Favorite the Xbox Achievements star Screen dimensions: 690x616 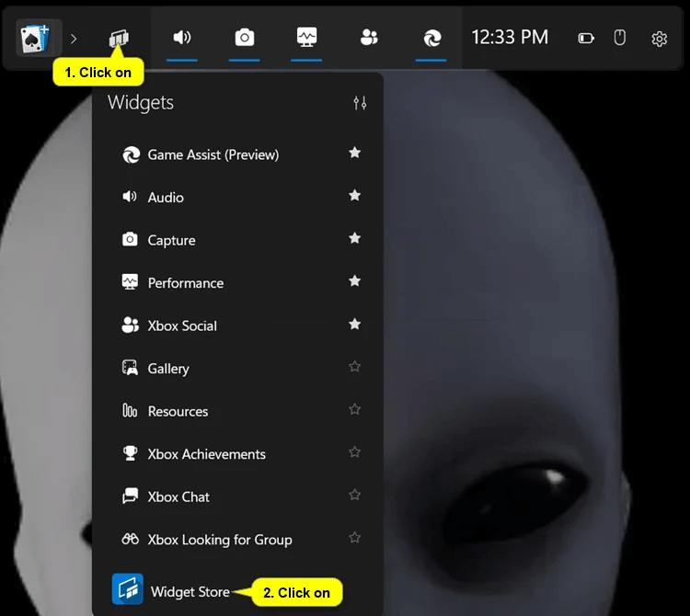tap(355, 452)
